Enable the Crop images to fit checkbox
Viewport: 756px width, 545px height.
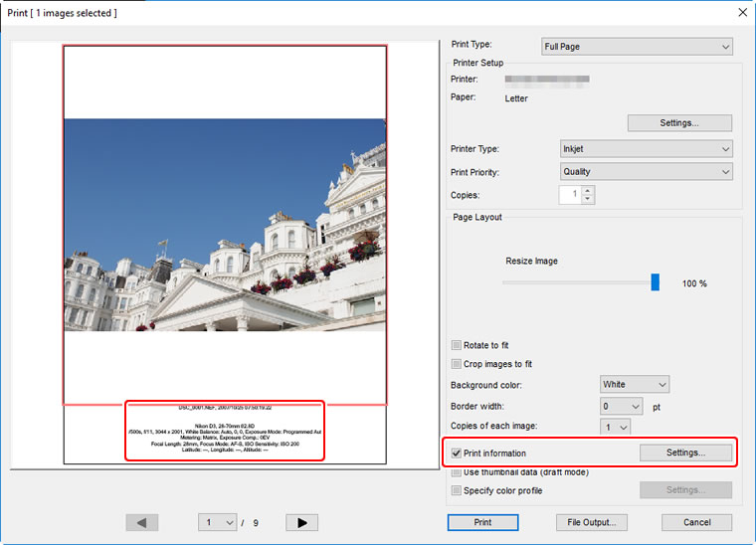coord(457,364)
